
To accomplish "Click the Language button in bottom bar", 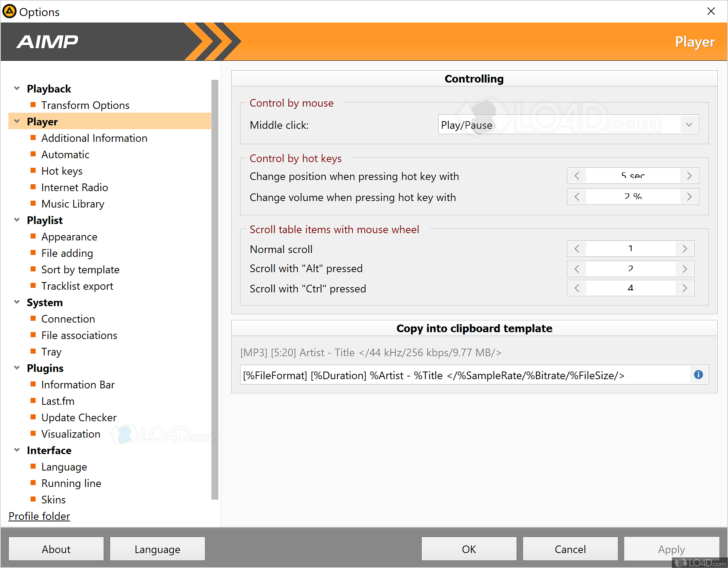I will coord(158,549).
